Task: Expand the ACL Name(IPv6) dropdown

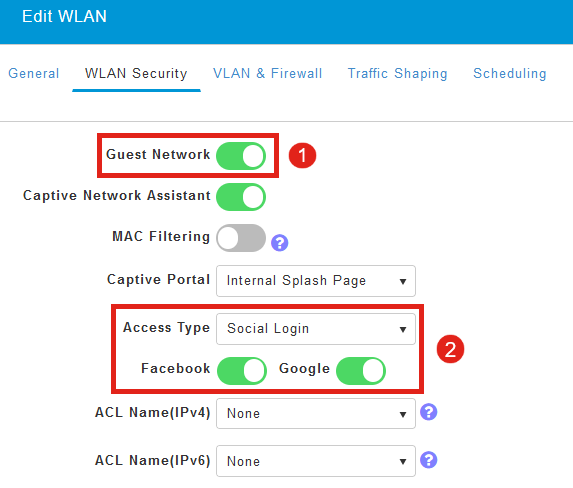Action: [x=316, y=461]
